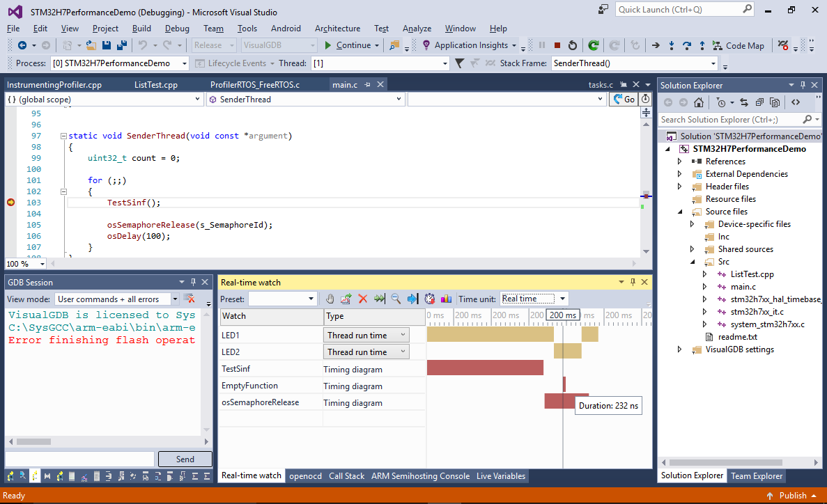Open the Process dropdown

click(184, 63)
